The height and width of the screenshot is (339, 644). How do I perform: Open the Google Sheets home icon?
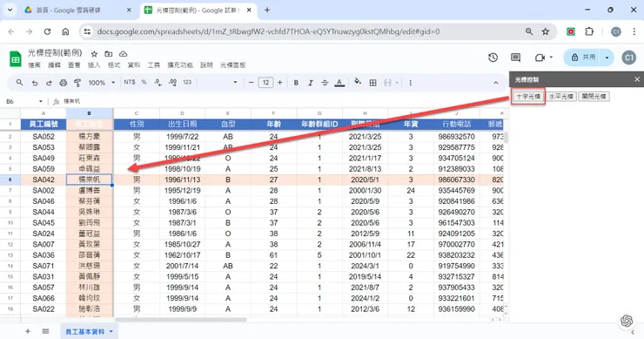(x=15, y=59)
